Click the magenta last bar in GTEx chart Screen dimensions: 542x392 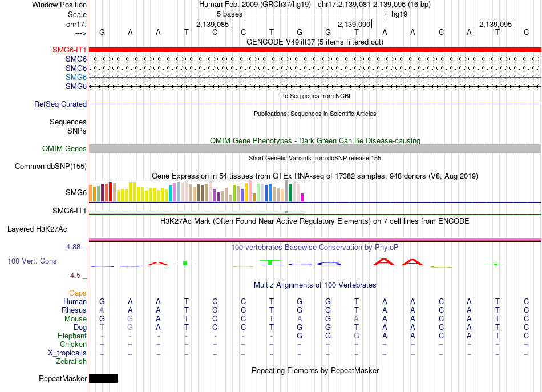click(x=302, y=197)
